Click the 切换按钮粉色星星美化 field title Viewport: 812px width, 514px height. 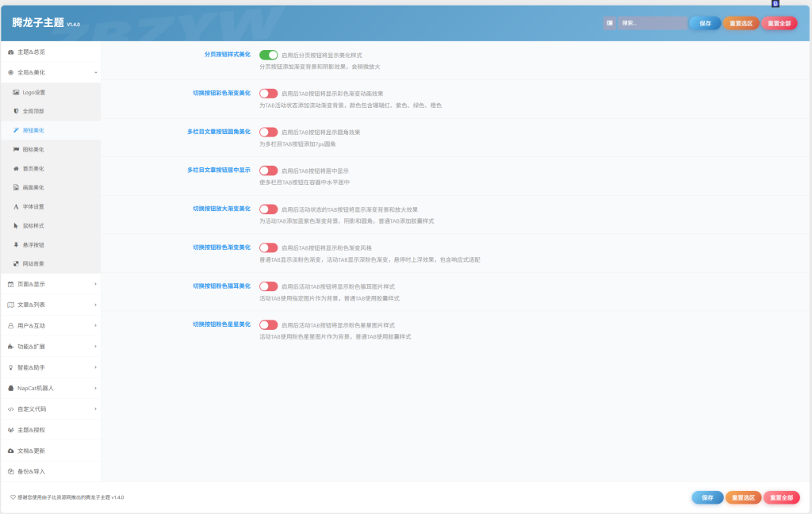coord(222,324)
